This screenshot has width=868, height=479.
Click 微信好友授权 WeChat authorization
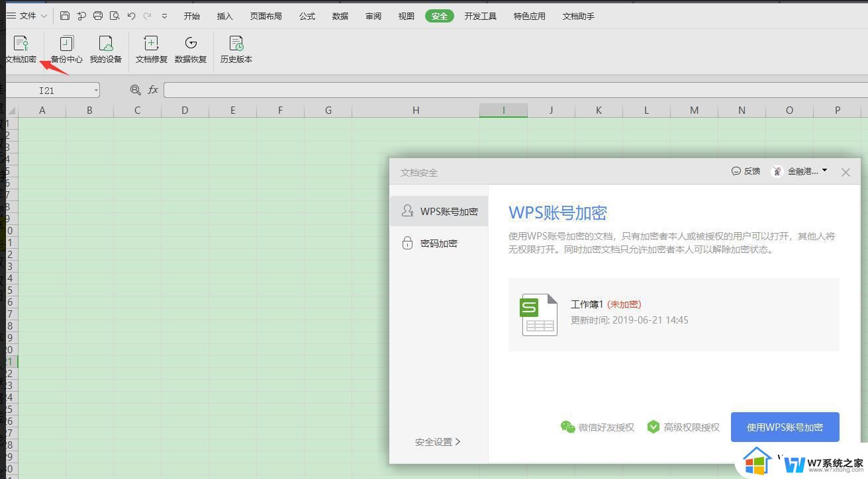pyautogui.click(x=597, y=427)
